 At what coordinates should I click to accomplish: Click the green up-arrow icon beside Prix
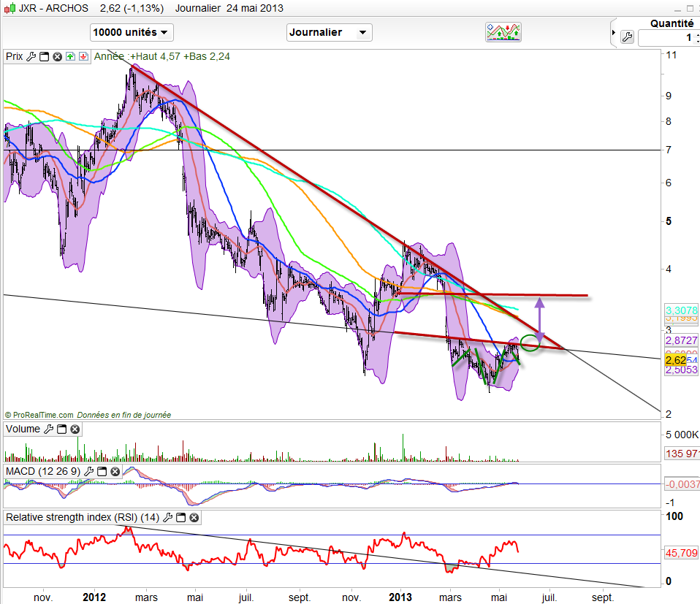pos(70,56)
